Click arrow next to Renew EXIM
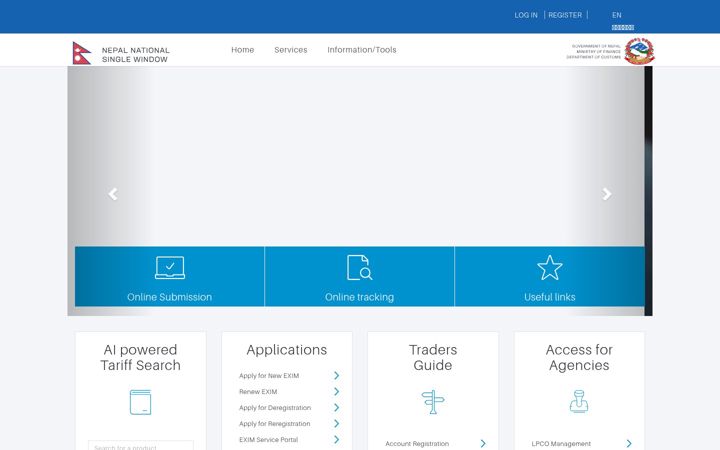 (337, 392)
